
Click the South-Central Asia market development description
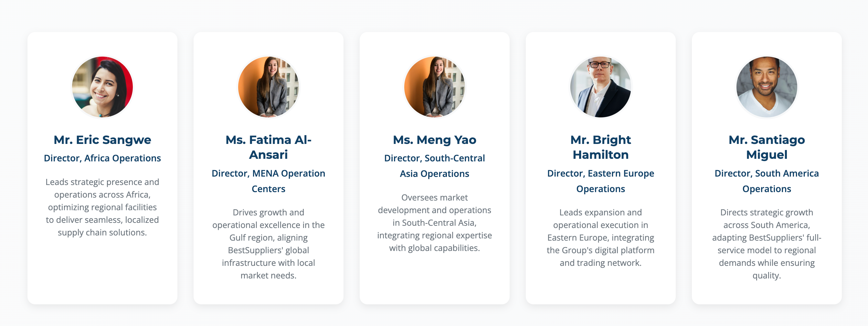tap(434, 223)
